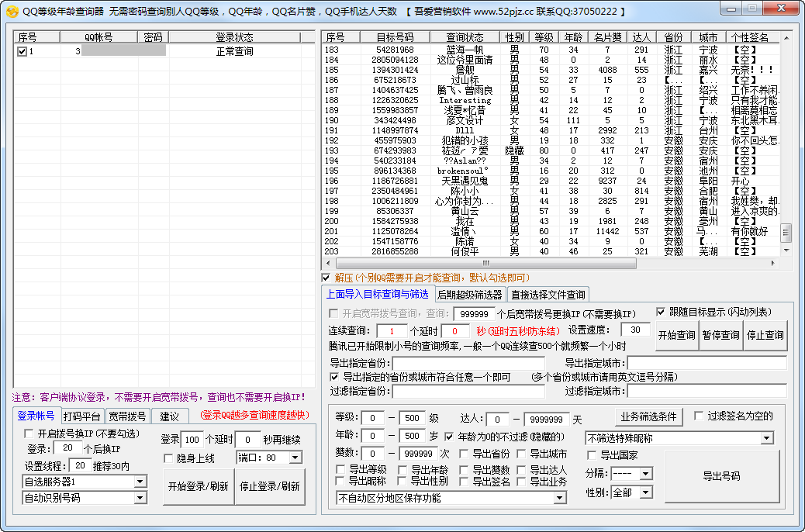
Task: Enable 隐身上线 stealth login option
Action: (168, 458)
